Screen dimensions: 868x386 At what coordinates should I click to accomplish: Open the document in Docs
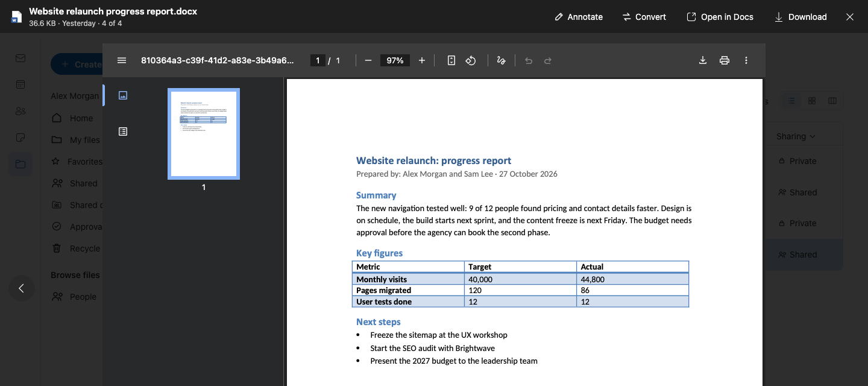pyautogui.click(x=720, y=17)
